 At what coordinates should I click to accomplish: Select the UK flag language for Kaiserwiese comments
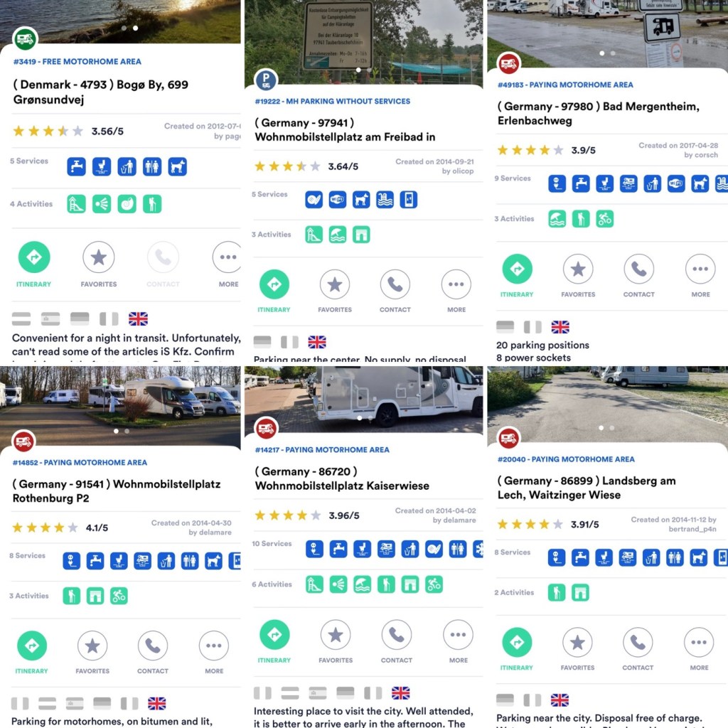(401, 693)
